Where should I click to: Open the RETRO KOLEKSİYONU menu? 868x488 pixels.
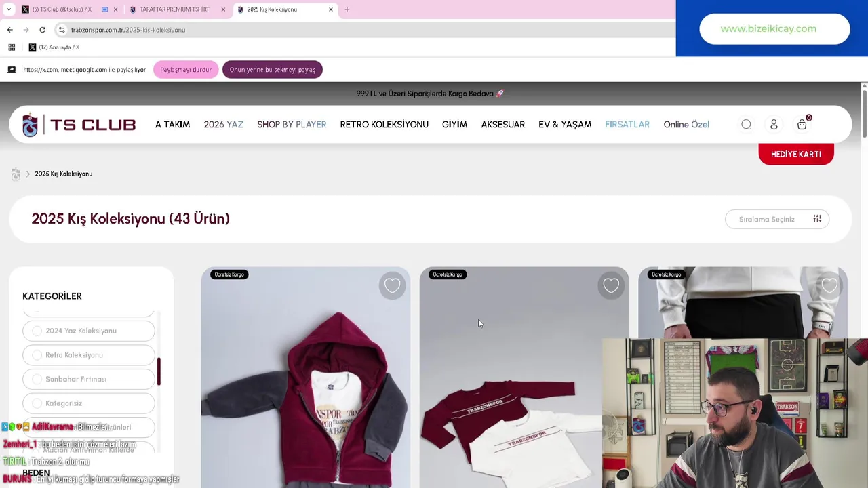384,125
